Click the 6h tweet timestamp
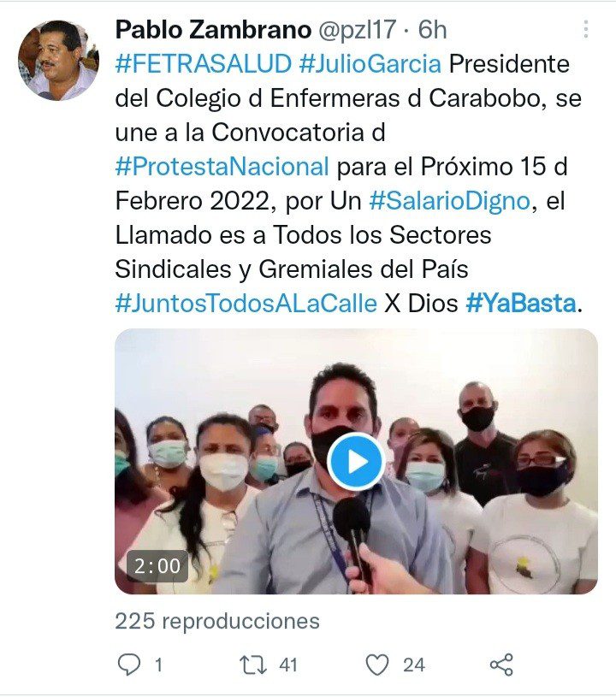Viewport: 616px width, 697px height. click(x=432, y=30)
